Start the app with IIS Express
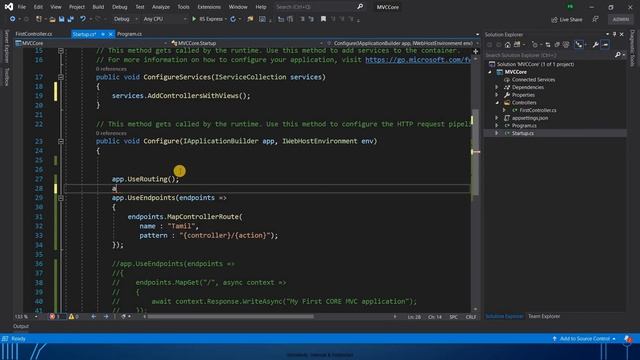 (x=208, y=19)
